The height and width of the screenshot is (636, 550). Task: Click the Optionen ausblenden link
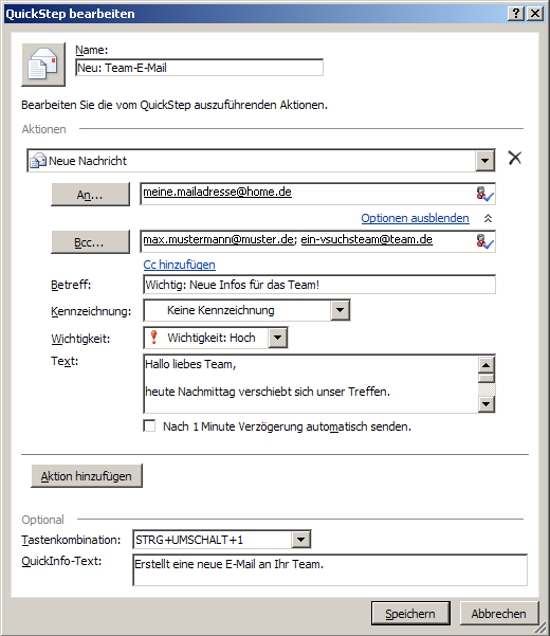(415, 218)
